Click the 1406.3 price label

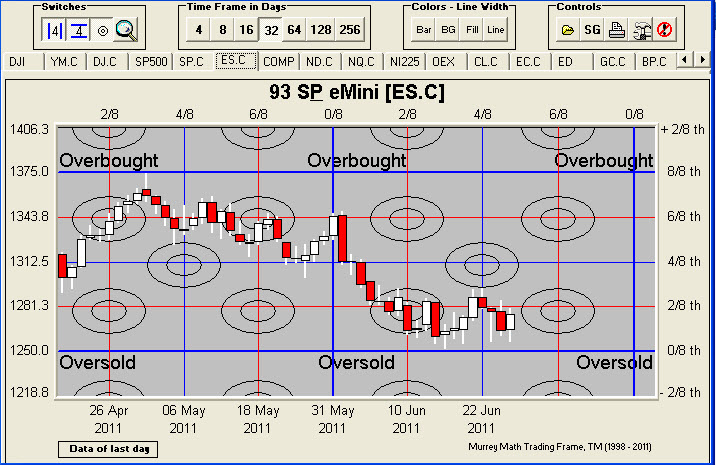(29, 130)
